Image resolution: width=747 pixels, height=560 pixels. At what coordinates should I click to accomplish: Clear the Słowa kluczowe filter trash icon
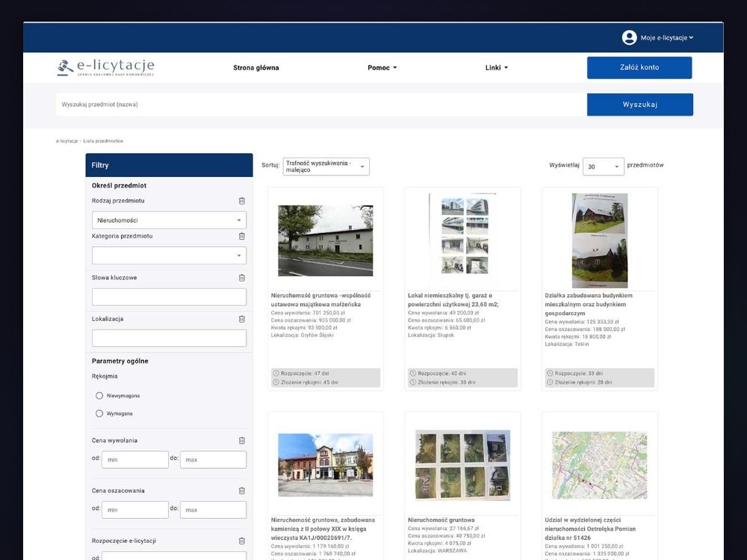point(241,278)
